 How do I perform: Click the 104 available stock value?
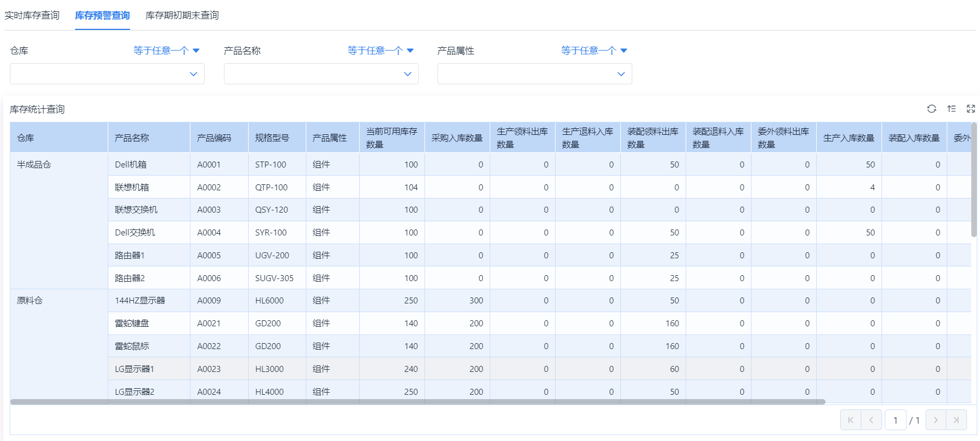tap(392, 187)
